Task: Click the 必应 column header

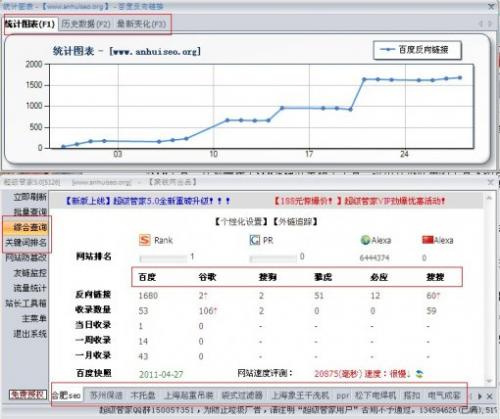Action: 379,277
